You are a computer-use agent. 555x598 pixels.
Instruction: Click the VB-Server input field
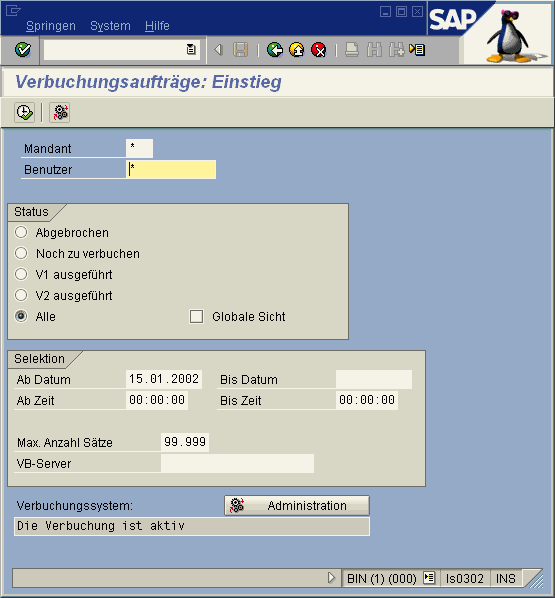pos(237,463)
